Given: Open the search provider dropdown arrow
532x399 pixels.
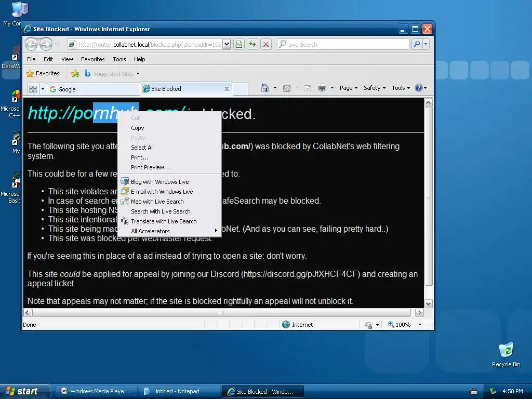Looking at the screenshot, I should coord(426,44).
